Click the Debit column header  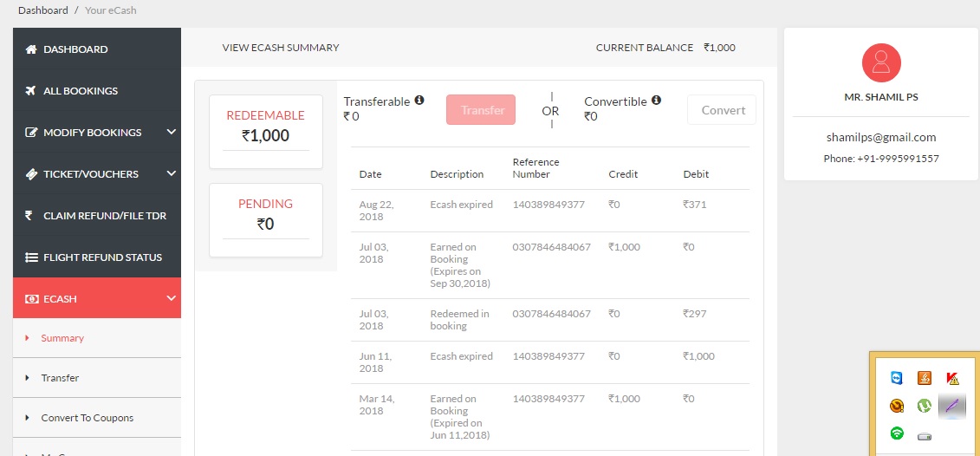[697, 174]
